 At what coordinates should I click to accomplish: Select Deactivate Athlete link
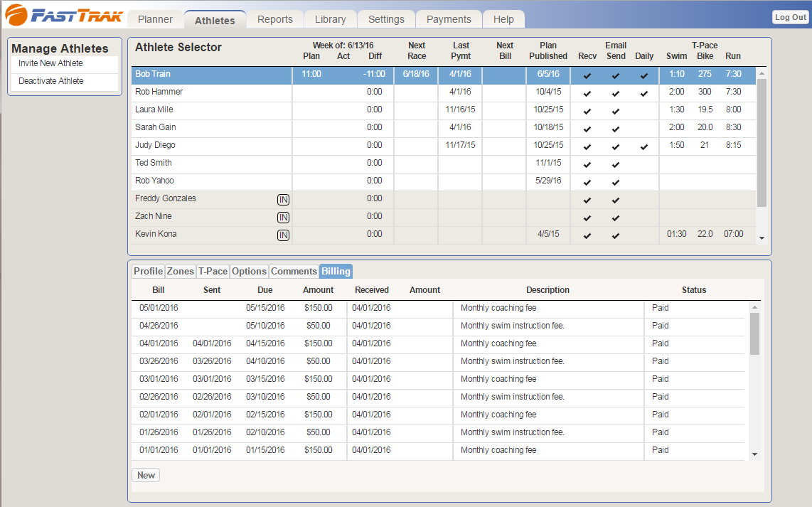pyautogui.click(x=51, y=81)
